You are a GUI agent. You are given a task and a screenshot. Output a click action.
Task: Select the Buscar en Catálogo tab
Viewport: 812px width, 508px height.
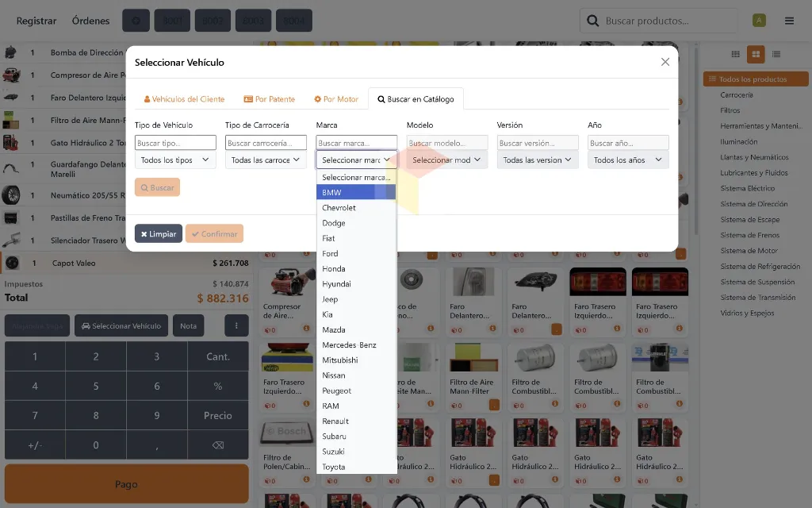click(x=416, y=99)
